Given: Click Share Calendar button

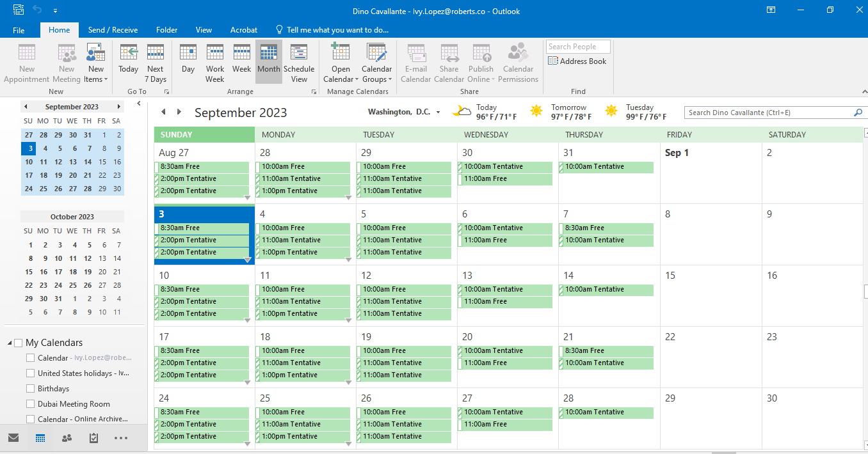Looking at the screenshot, I should point(449,63).
